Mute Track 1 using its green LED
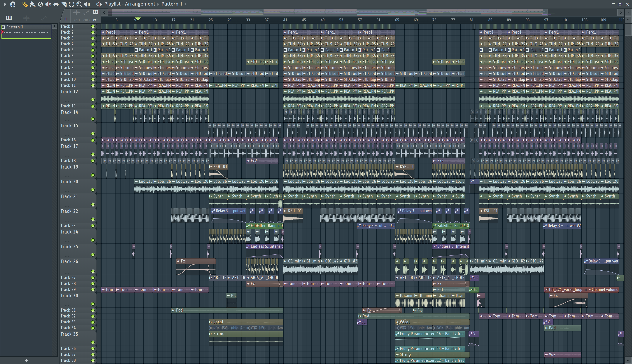The height and width of the screenshot is (364, 632). coord(93,27)
